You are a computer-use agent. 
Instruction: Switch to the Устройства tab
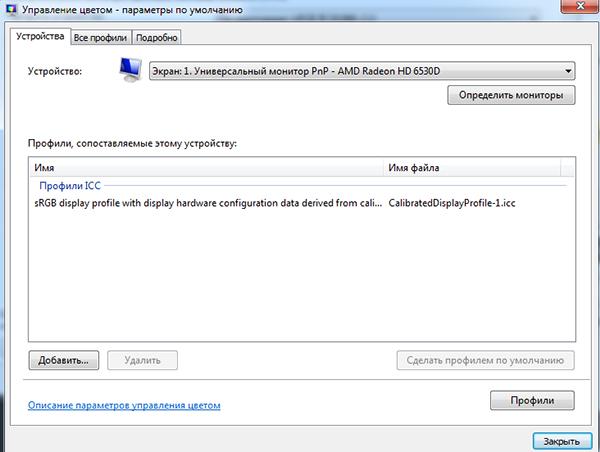(x=40, y=37)
